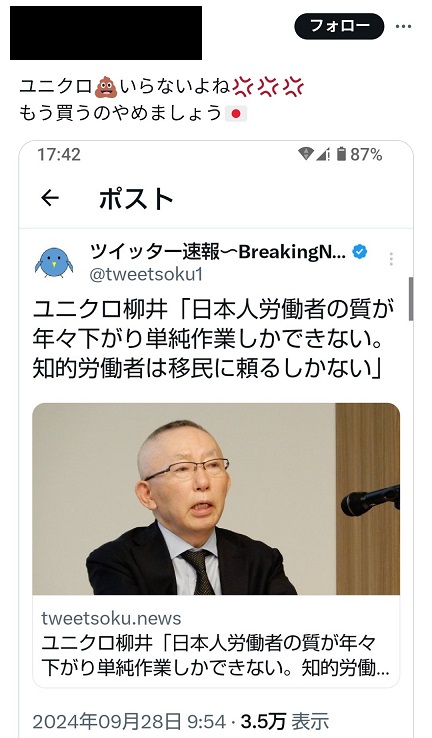
Task: Click the 17:42 clock in status bar
Action: coord(59,154)
